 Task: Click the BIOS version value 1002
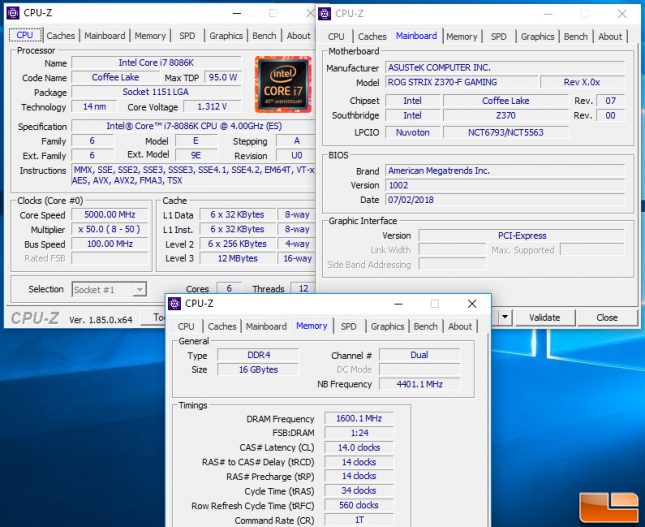click(x=505, y=185)
